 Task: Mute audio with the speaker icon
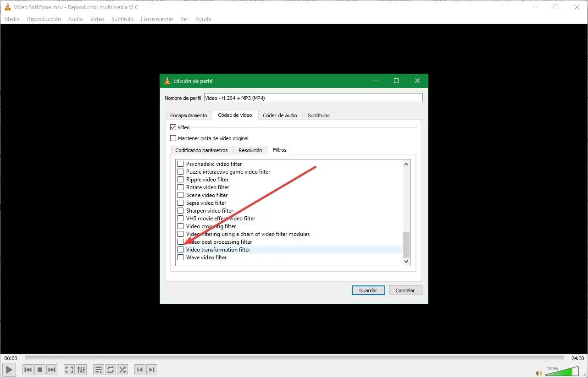pos(538,373)
